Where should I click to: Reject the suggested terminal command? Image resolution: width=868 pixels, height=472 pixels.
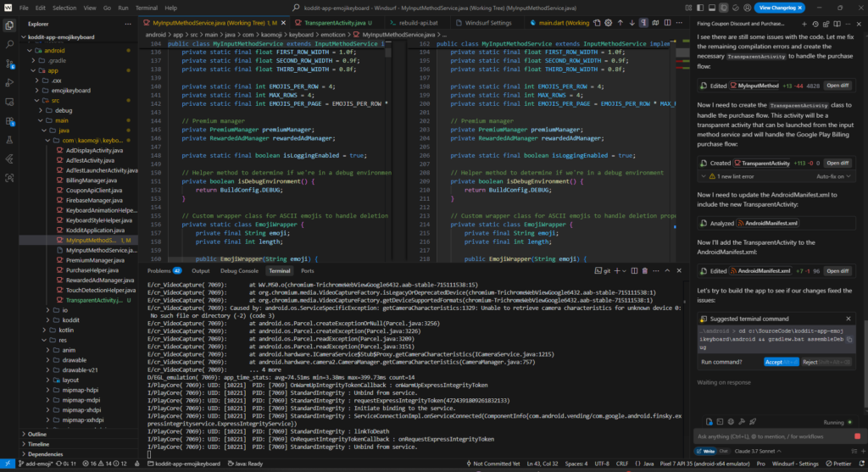pos(826,362)
